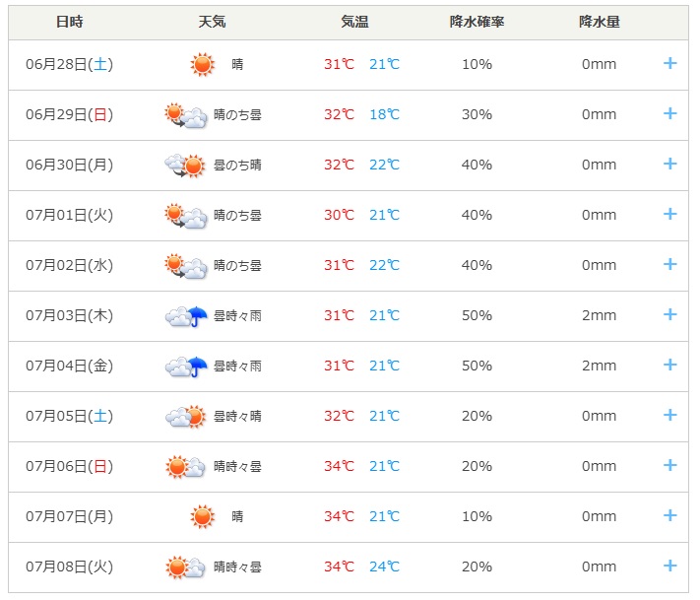Click the umbrella weather icon for 07月04日

(x=186, y=367)
